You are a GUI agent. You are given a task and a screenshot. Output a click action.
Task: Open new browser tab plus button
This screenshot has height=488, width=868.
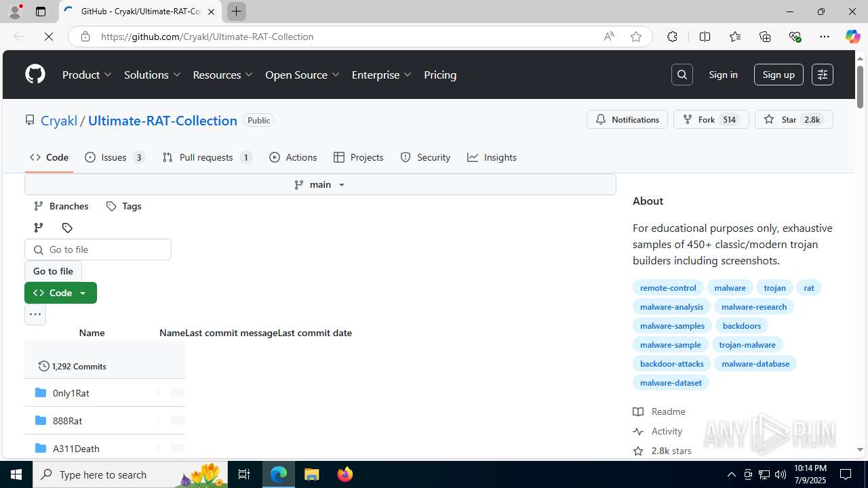(237, 12)
